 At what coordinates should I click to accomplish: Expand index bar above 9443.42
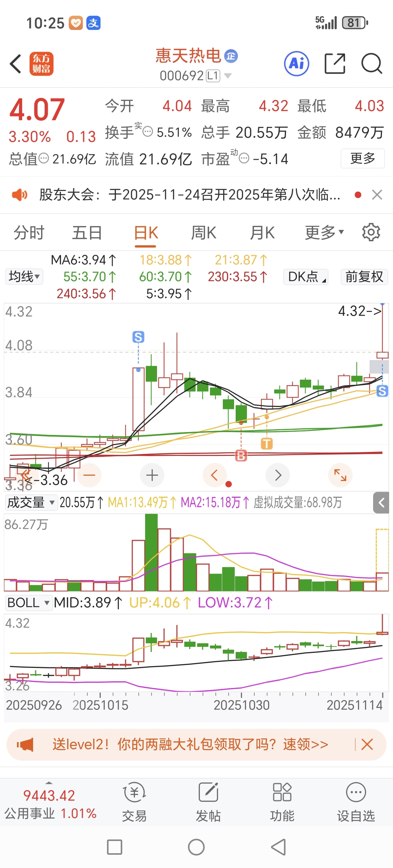(49, 783)
